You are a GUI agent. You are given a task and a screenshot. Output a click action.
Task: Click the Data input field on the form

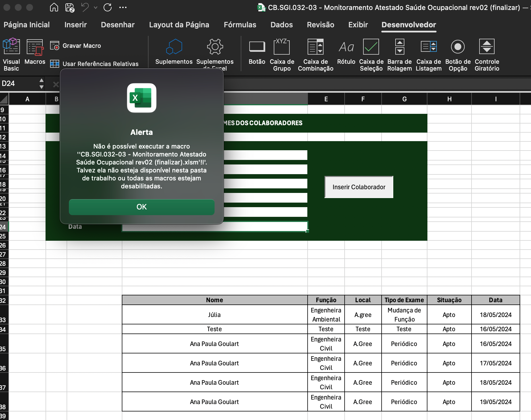[214, 227]
